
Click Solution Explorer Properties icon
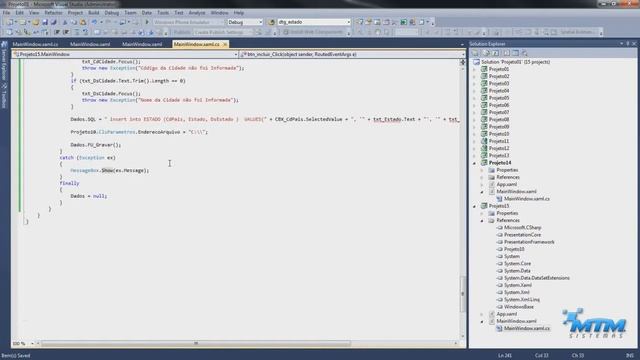coord(476,53)
